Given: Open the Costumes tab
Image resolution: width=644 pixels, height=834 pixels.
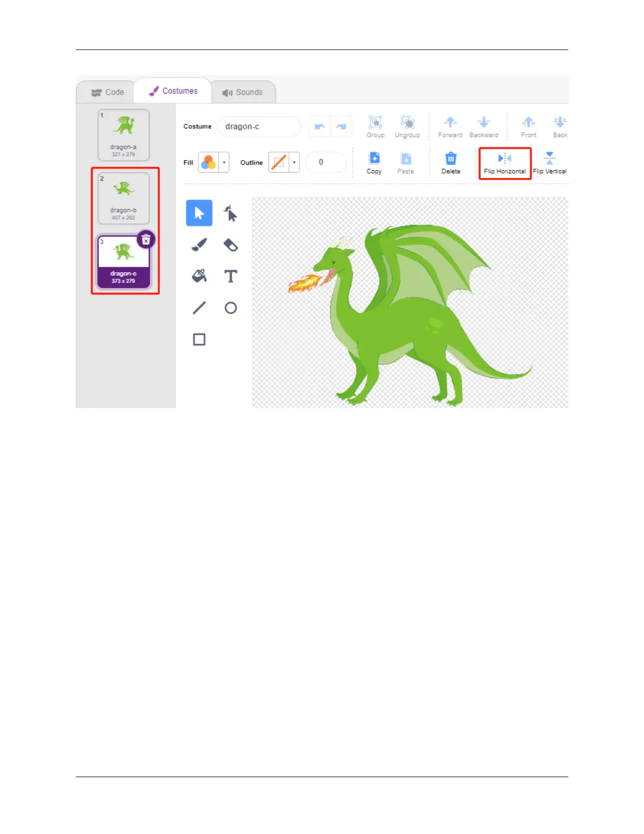Looking at the screenshot, I should tap(173, 91).
